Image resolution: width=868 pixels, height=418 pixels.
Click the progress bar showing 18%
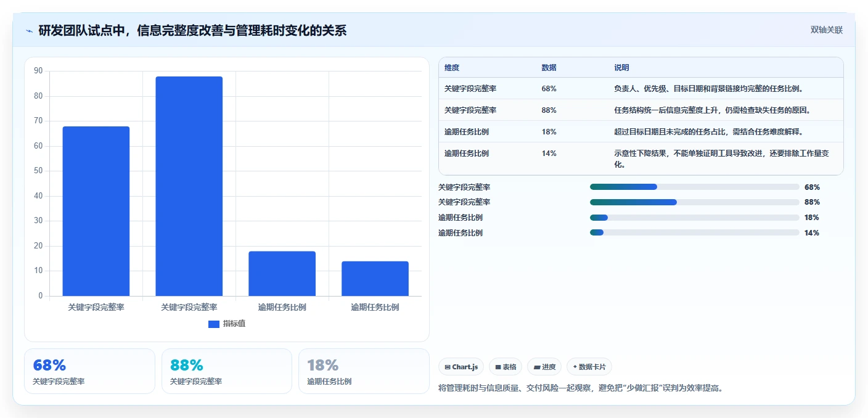(x=695, y=217)
